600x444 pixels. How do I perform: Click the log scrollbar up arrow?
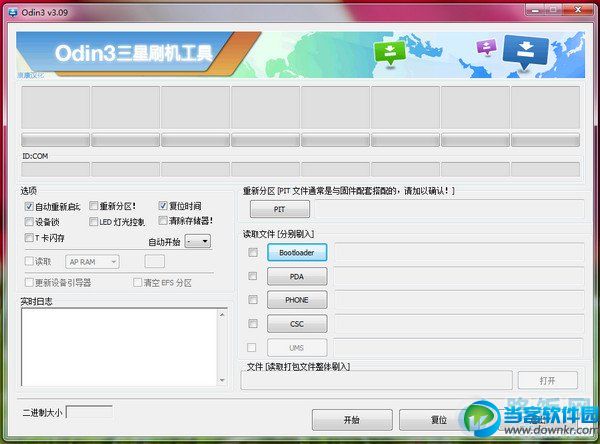222,314
